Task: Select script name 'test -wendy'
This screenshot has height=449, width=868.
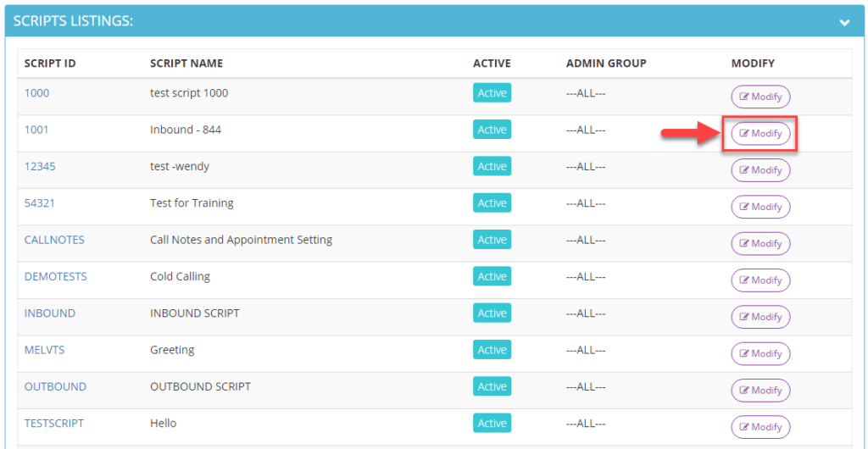Action: tap(180, 166)
